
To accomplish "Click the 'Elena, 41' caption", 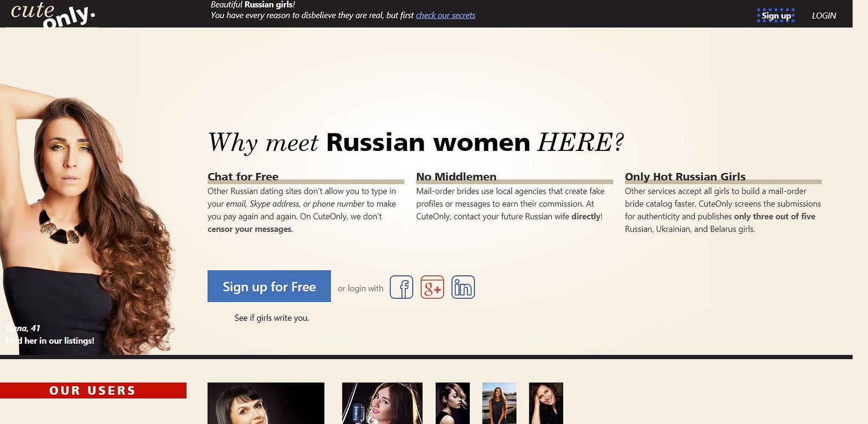I will 23,328.
